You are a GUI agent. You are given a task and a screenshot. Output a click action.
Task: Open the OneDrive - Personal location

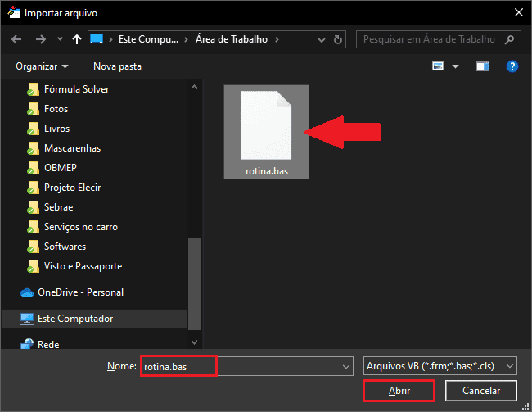pyautogui.click(x=80, y=292)
